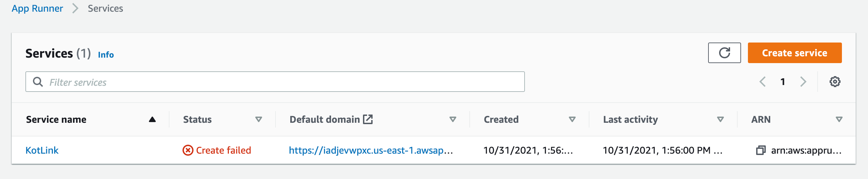The image size is (868, 179).
Task: Click the Create service button
Action: pos(795,53)
